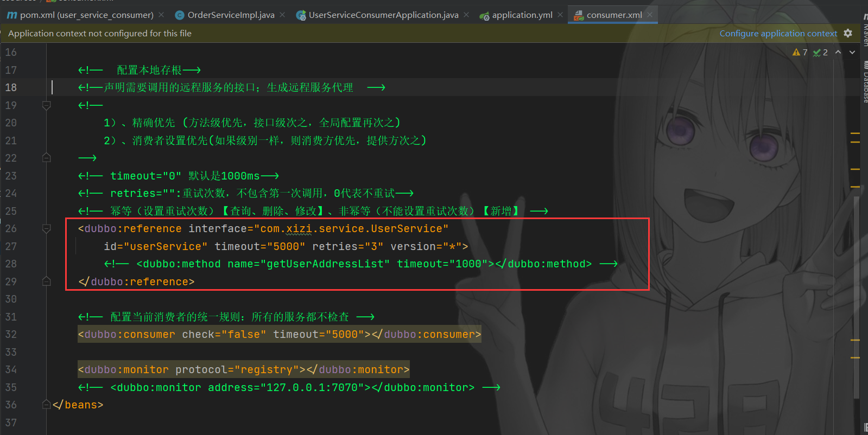Click the retries="3" attribute text

[x=348, y=246]
